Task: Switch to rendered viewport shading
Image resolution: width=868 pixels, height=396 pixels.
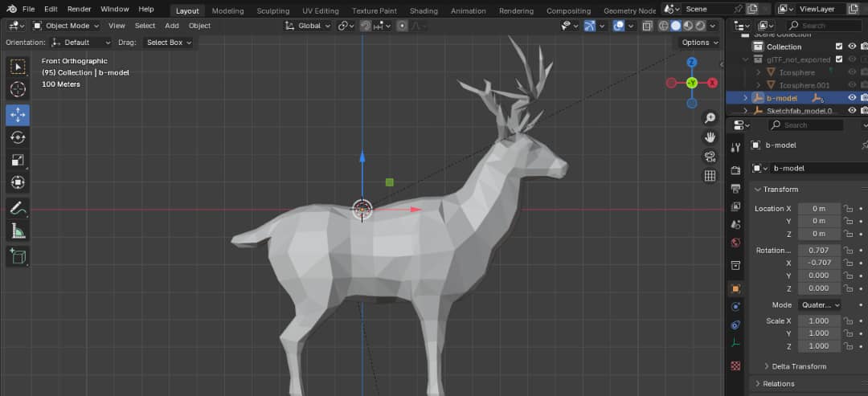Action: coord(700,26)
